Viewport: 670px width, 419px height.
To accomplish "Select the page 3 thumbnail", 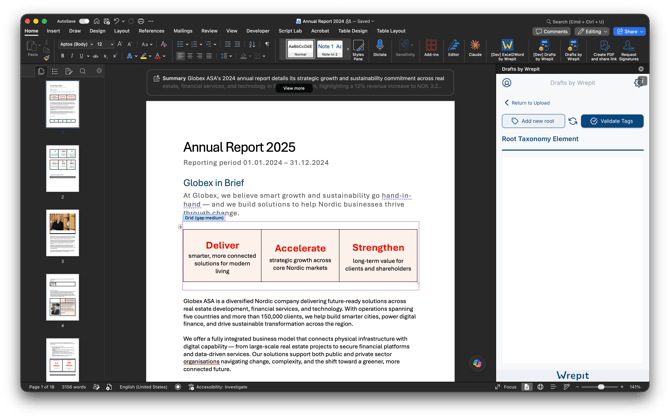I will (62, 233).
